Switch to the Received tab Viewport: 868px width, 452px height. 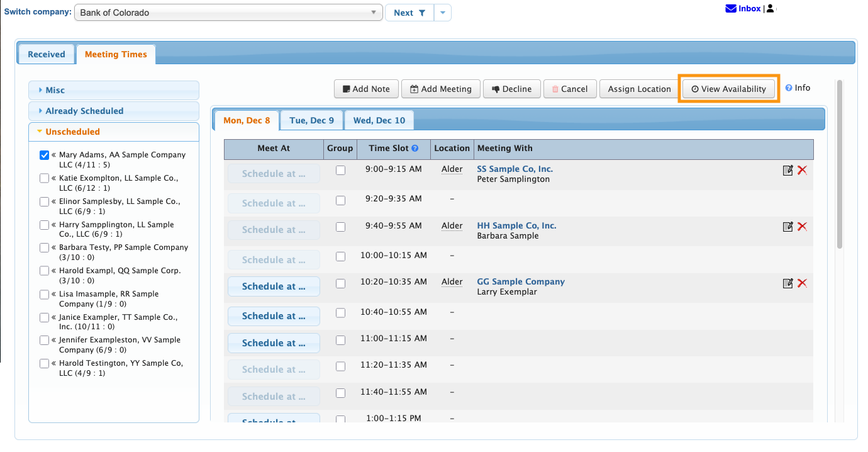coord(47,54)
